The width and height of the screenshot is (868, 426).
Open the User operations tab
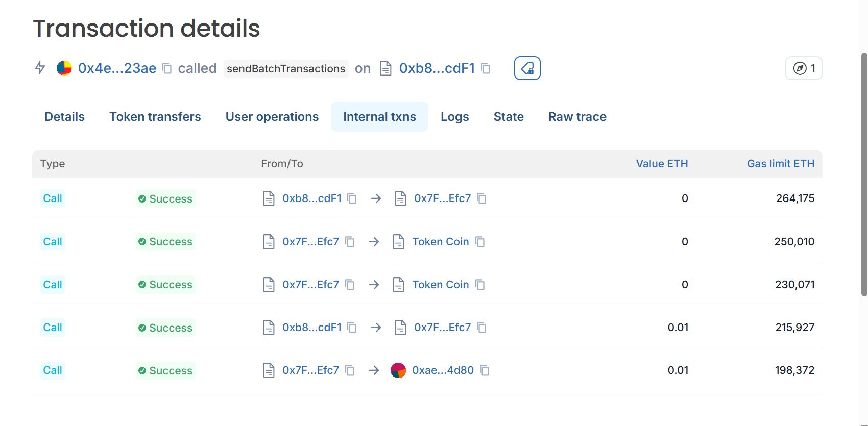(272, 117)
